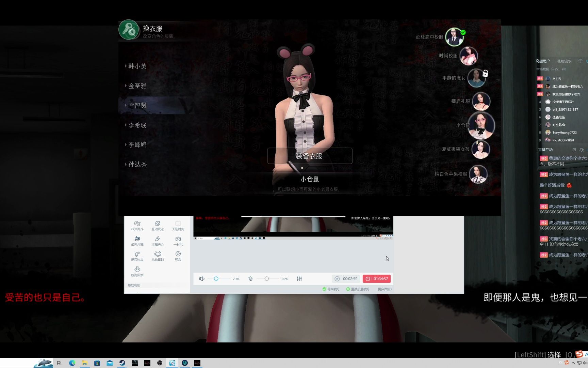Open File Explorer from taskbar
588x368 pixels.
[x=84, y=363]
